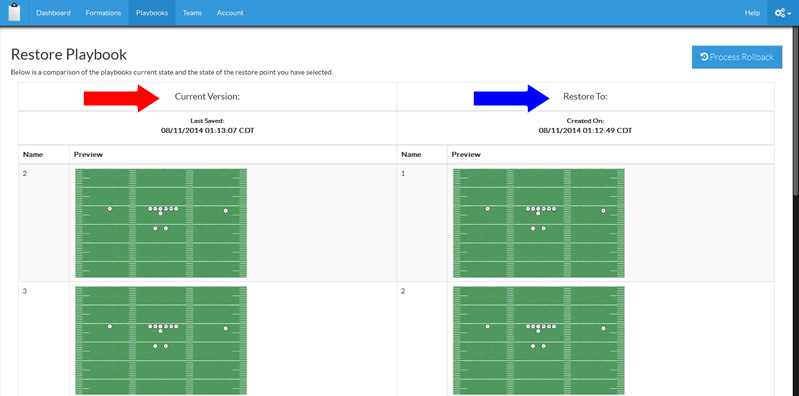Click the Name header in left table
The height and width of the screenshot is (396, 799).
(x=33, y=154)
